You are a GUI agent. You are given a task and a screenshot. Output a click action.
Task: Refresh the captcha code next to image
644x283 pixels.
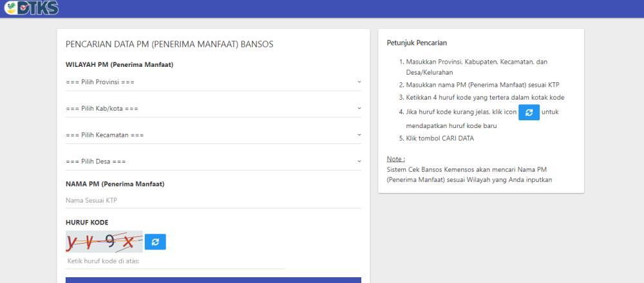(x=155, y=242)
